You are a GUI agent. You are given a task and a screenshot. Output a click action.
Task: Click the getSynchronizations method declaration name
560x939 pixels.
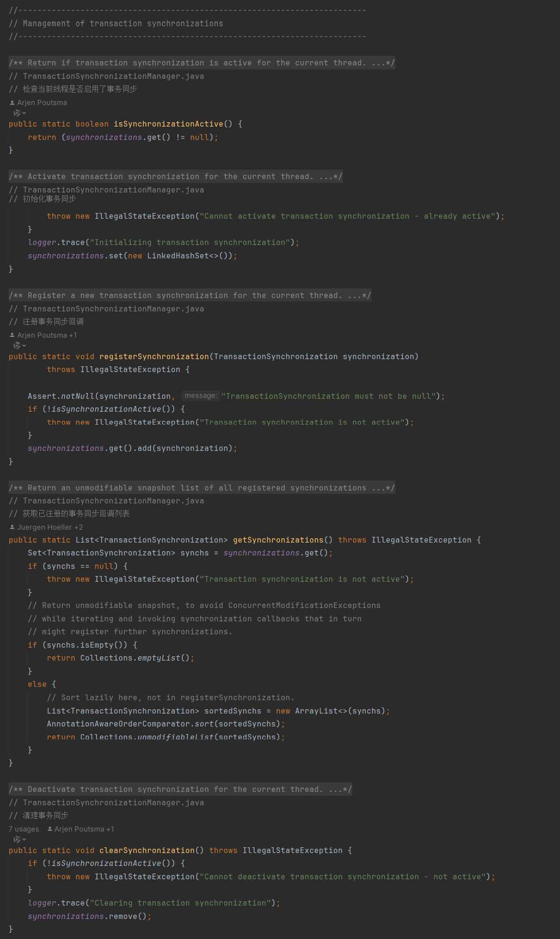coord(278,540)
